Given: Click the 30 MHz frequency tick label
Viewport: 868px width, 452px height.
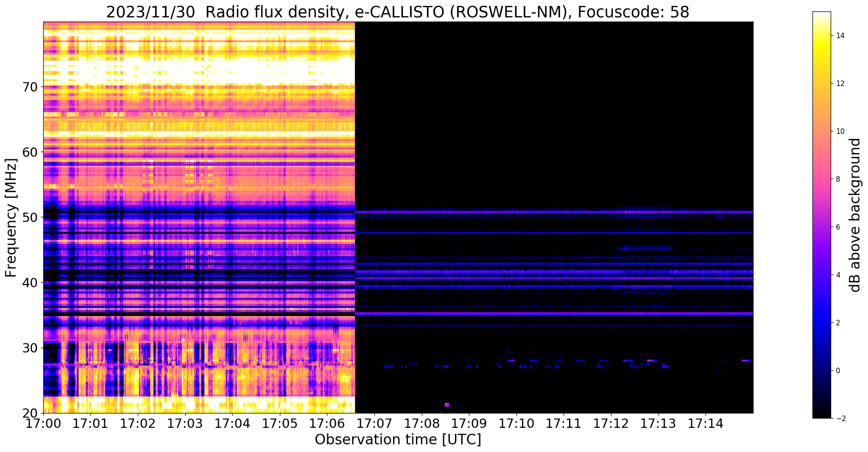Looking at the screenshot, I should (x=30, y=348).
